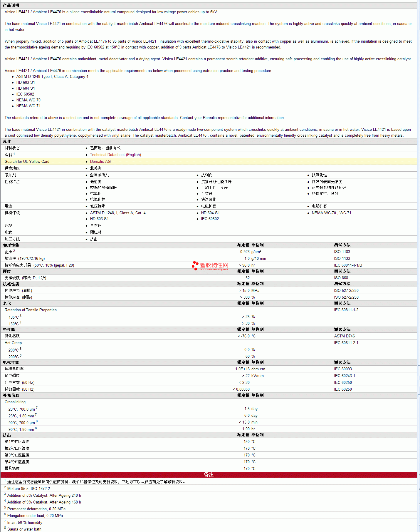The width and height of the screenshot is (420, 532).
Task: Select the Permanent deformation, 0.20 MPa footnote
Action: click(x=36, y=509)
